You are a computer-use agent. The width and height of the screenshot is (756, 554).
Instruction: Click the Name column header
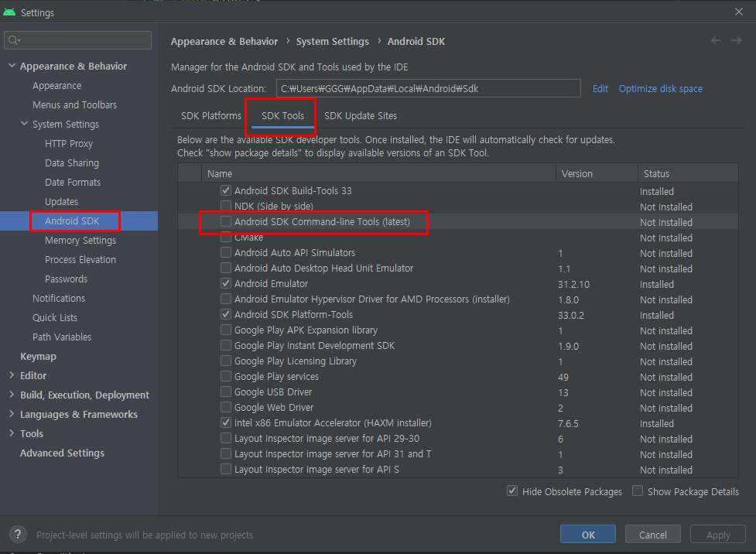tap(378, 173)
